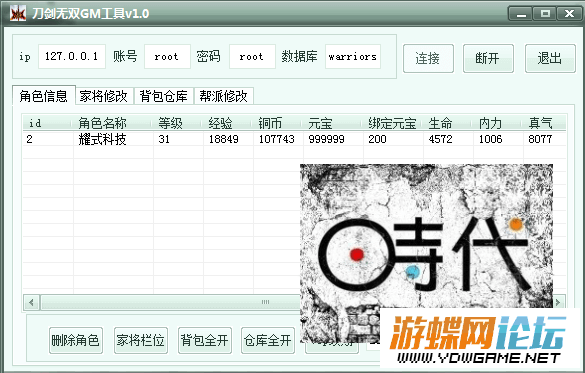Click the 背包全开 button
This screenshot has height=373, width=585.
(205, 340)
